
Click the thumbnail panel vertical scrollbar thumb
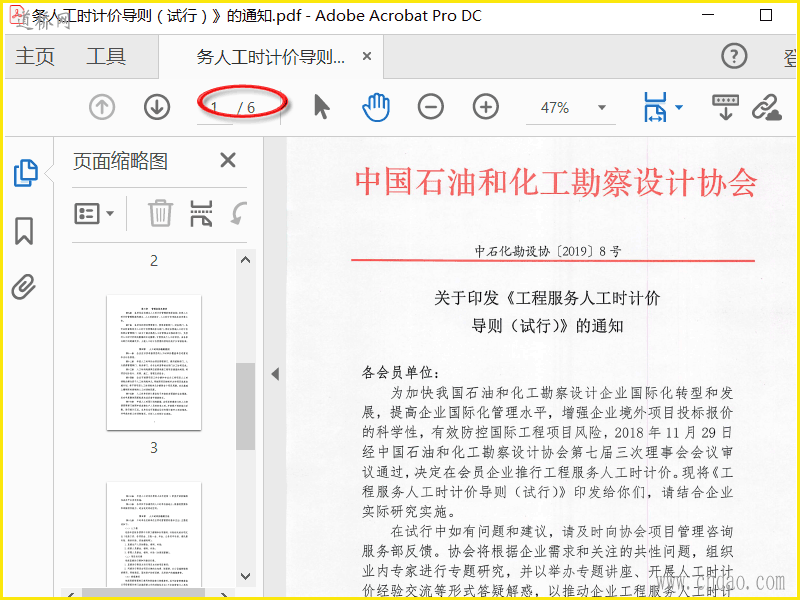pyautogui.click(x=245, y=406)
